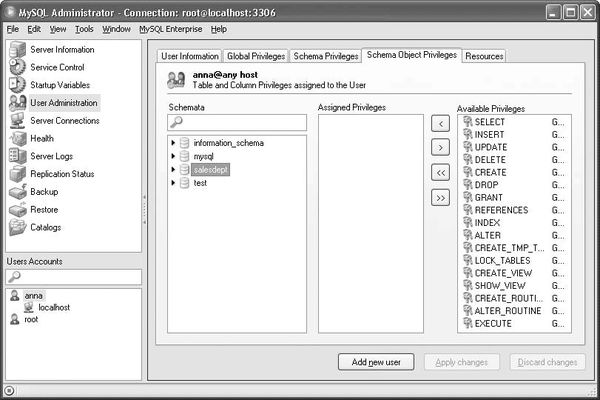The width and height of the screenshot is (600, 400).
Task: Switch to the Global Privileges tab
Action: pos(254,56)
